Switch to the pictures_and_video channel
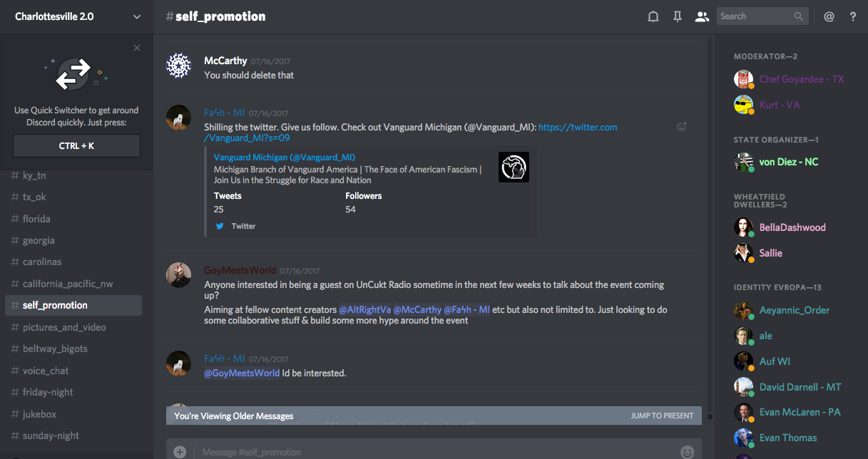The image size is (868, 459). (x=64, y=327)
